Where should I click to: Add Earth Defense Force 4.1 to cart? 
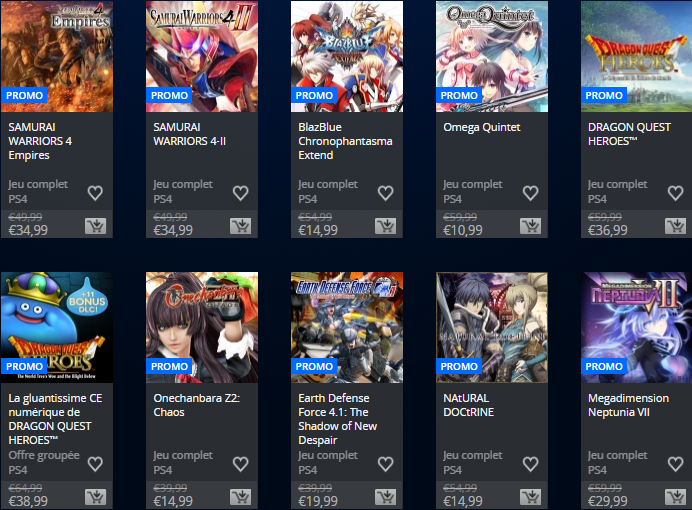tap(385, 497)
